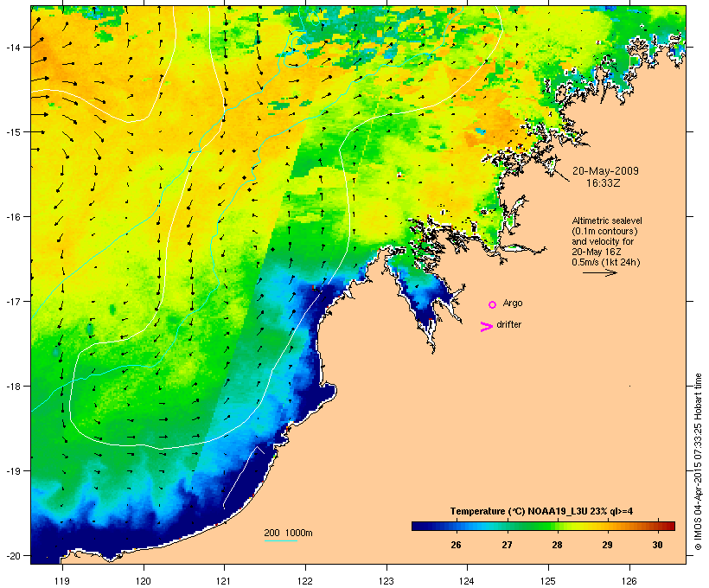The width and height of the screenshot is (709, 588).
Task: Click the latitude axis label "-16"
Action: click(12, 217)
